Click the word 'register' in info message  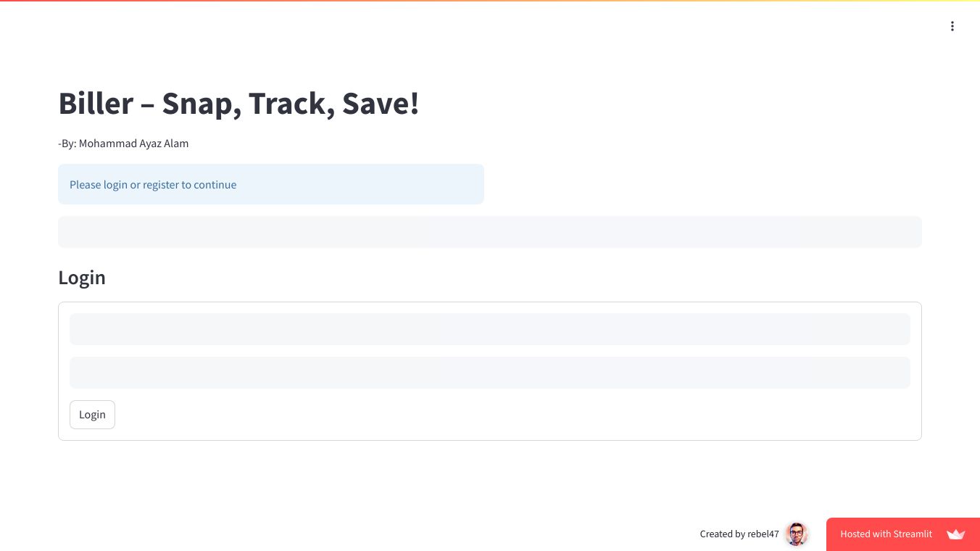160,185
